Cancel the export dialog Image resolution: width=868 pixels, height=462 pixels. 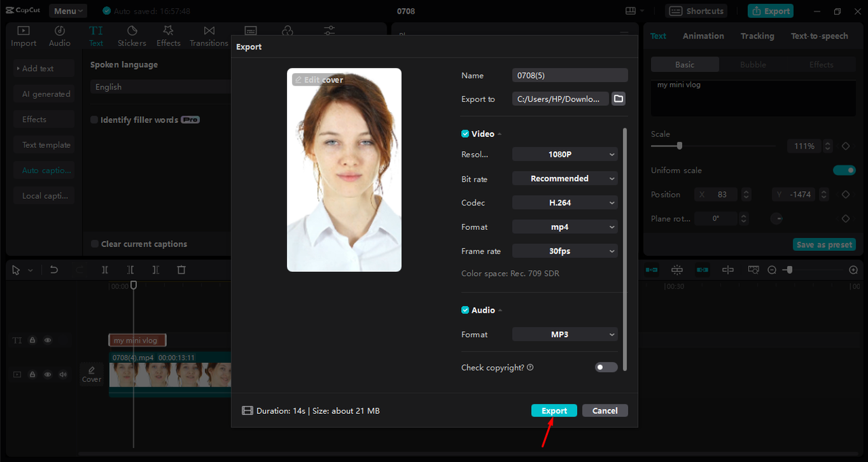tap(605, 410)
